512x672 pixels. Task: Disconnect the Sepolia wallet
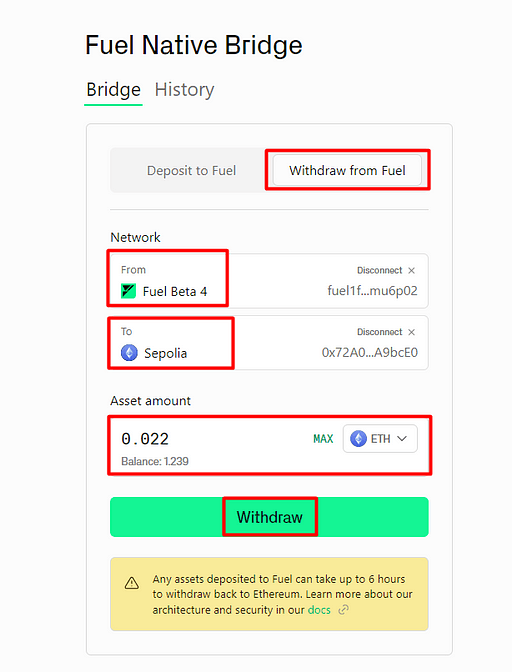pyautogui.click(x=380, y=332)
